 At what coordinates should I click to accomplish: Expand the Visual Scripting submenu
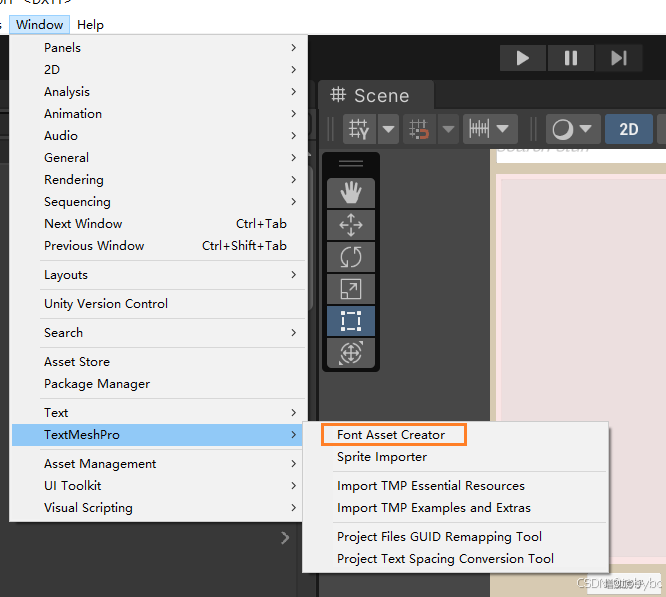point(157,508)
